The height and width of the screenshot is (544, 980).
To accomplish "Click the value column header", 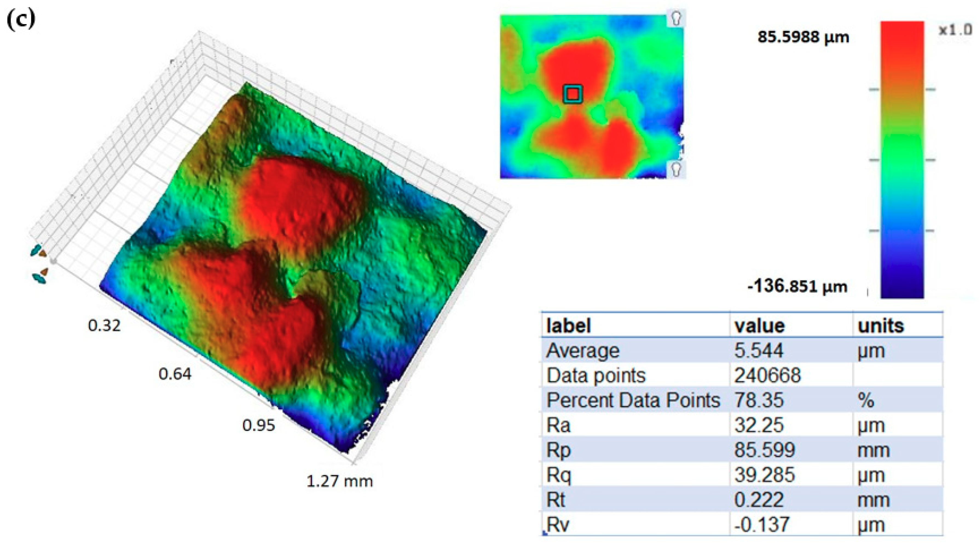I will (x=759, y=326).
